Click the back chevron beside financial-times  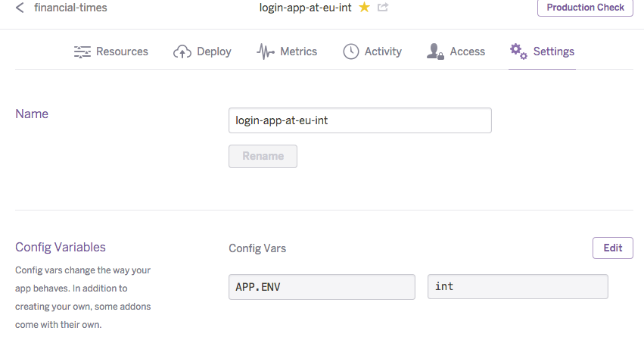click(x=20, y=8)
